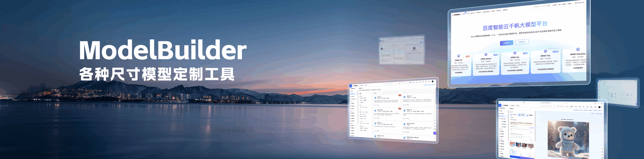
Task: Click the ERNIE 4.0 icon in model list
Action: [375, 98]
